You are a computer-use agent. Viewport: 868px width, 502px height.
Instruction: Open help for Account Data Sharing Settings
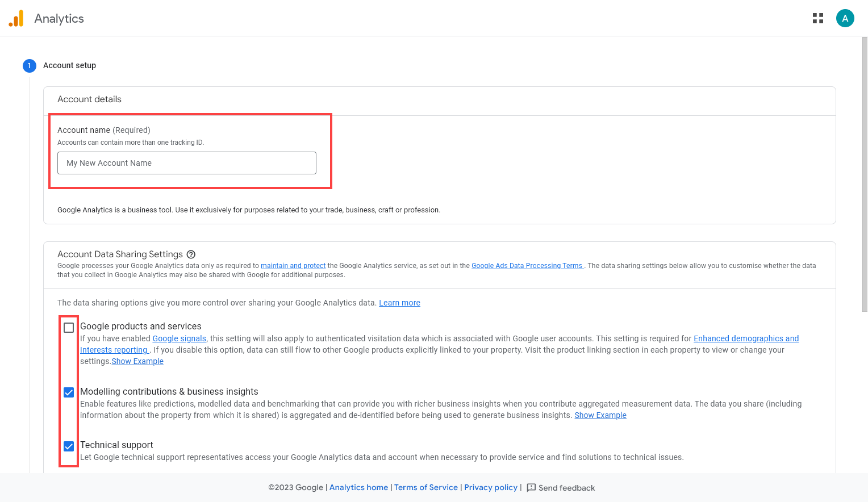[191, 254]
